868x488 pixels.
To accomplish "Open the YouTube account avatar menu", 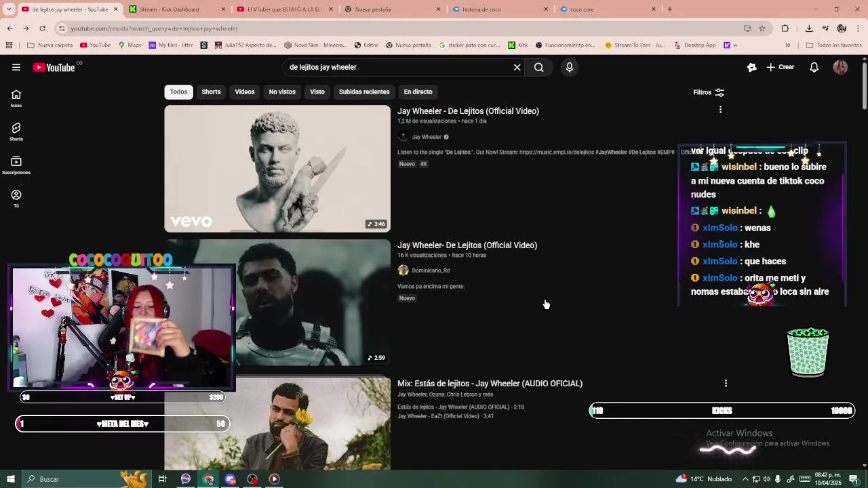I will (840, 67).
